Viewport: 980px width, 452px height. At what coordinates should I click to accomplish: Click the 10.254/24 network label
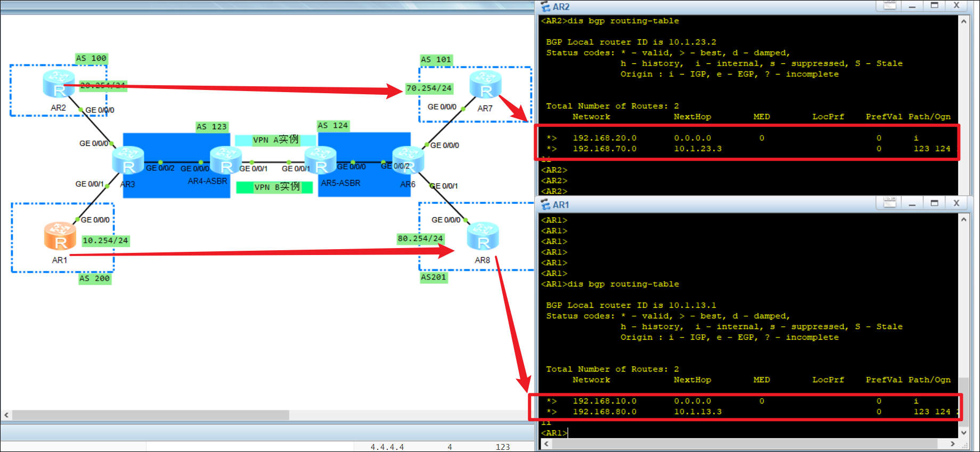coord(105,241)
